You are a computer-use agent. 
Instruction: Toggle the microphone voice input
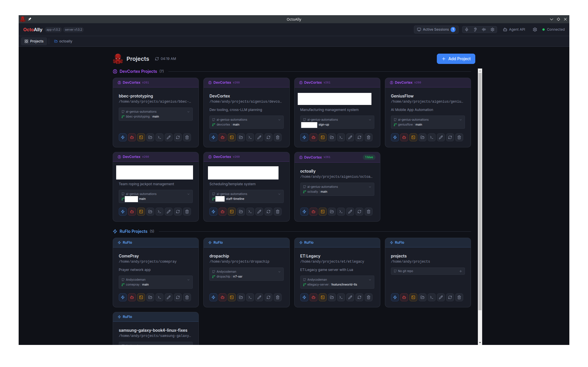coord(467,30)
